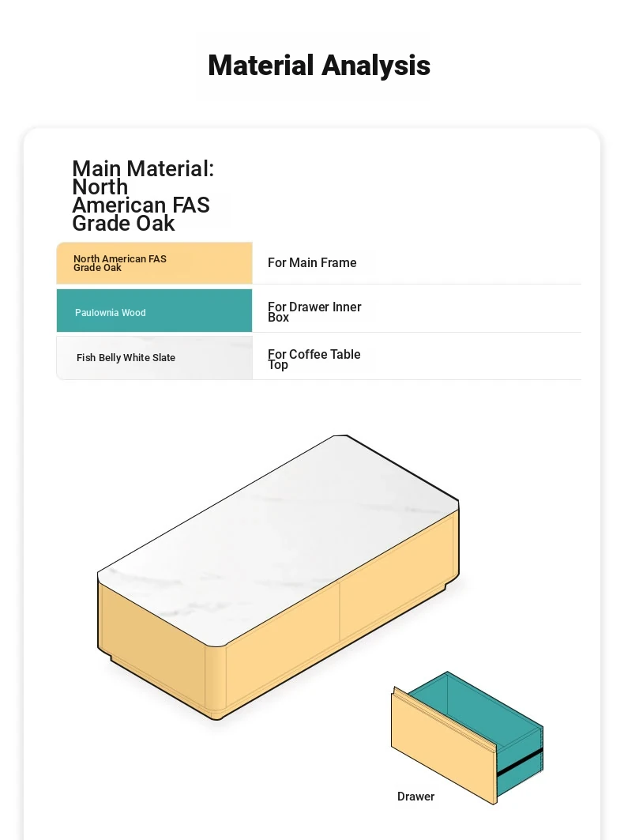Image resolution: width=624 pixels, height=840 pixels.
Task: Click the black slide rail on drawer
Action: 520,762
